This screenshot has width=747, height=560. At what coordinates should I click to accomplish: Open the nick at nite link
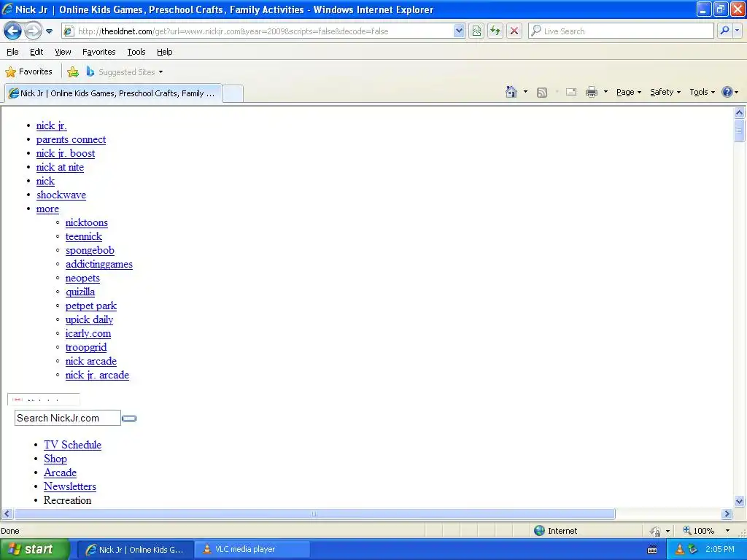tap(60, 167)
